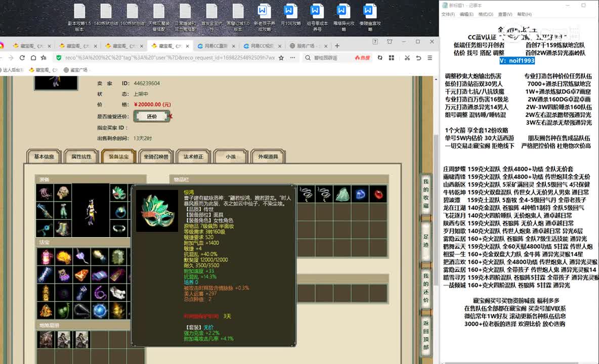Open 我的收藏 from the side panel
Screen dimensions: 599x364
426,194
